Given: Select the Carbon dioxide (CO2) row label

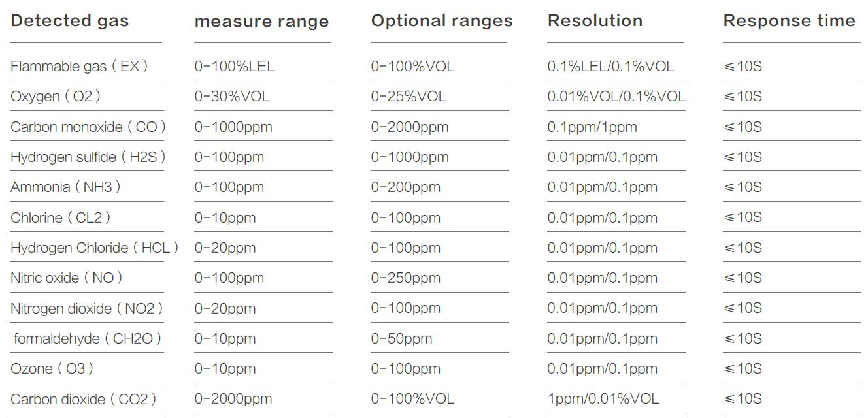Looking at the screenshot, I should 83,399.
